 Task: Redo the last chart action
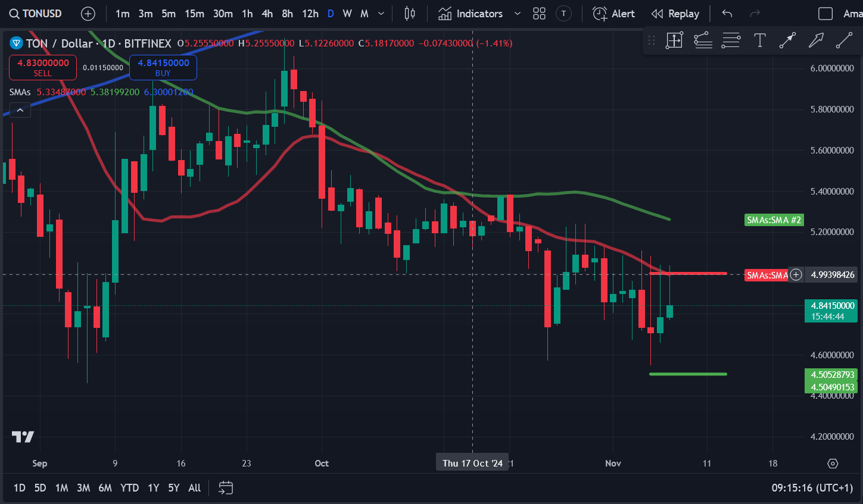[755, 14]
